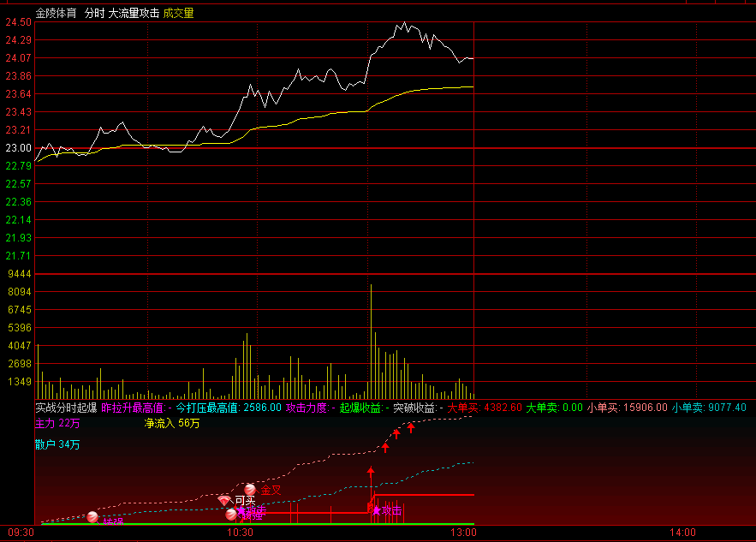Click the 实战分时起爆 indicator title

pyautogui.click(x=67, y=408)
